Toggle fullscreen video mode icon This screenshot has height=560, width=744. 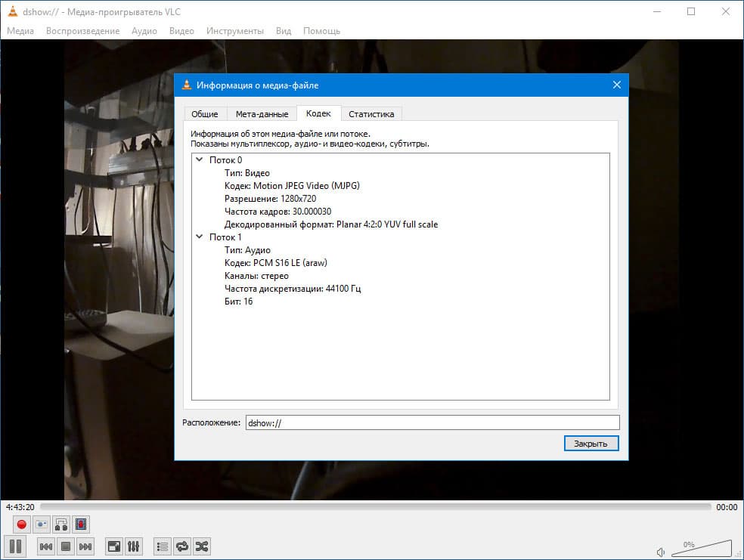[x=114, y=546]
